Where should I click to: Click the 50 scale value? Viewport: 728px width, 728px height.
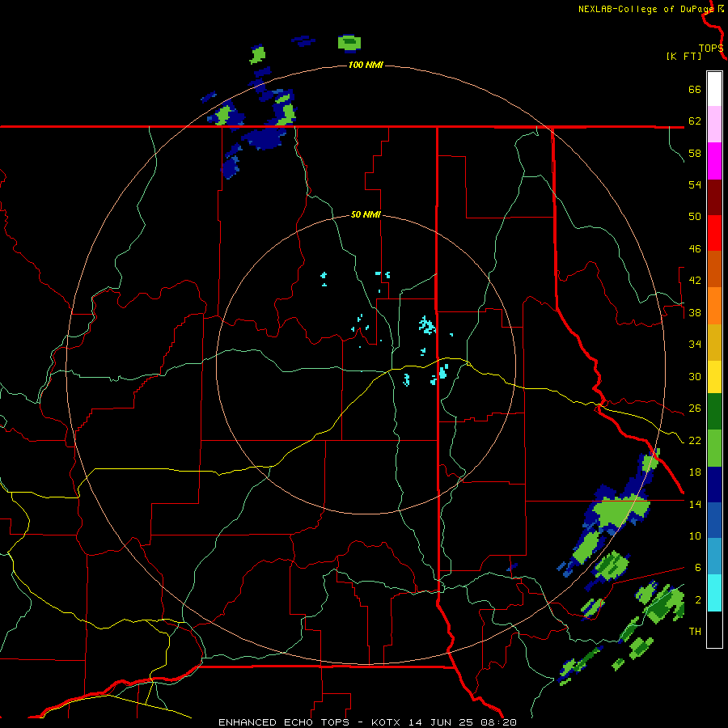coord(695,217)
